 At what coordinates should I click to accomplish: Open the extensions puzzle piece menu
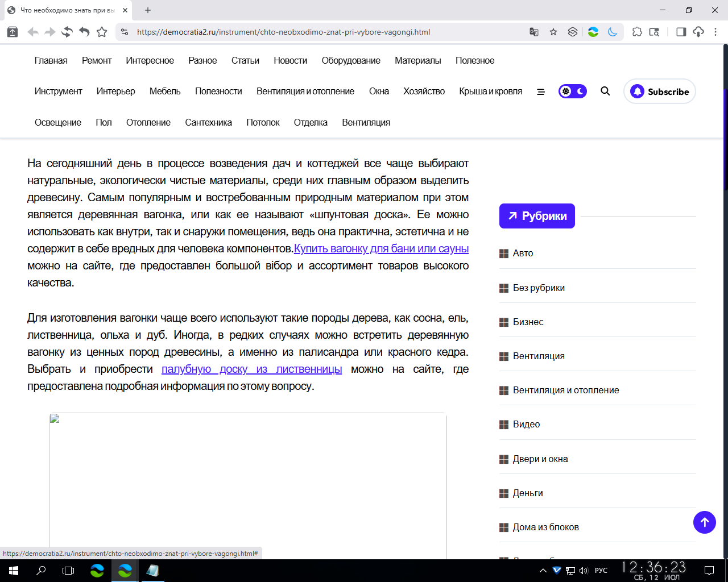pos(638,32)
